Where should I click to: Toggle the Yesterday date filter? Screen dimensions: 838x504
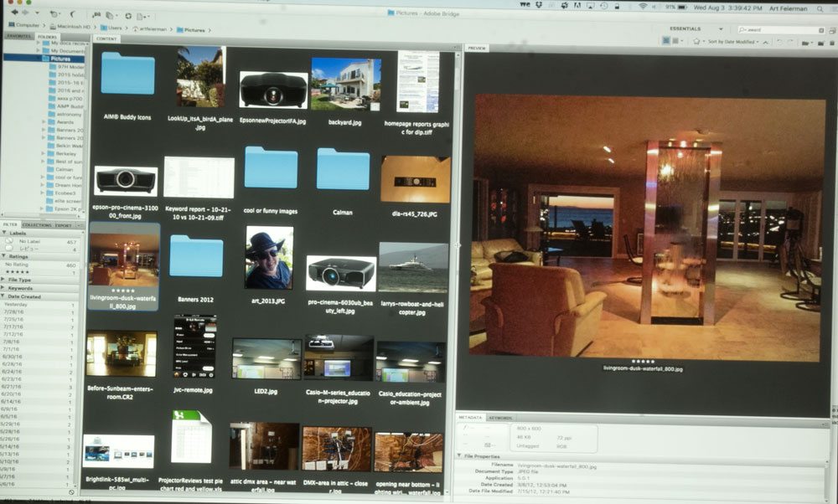tap(38, 304)
